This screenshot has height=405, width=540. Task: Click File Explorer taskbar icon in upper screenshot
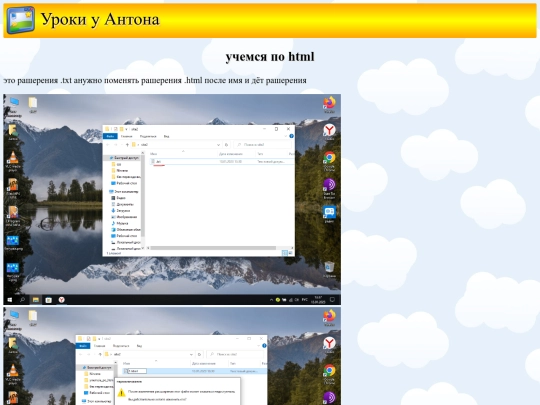[x=35, y=300]
